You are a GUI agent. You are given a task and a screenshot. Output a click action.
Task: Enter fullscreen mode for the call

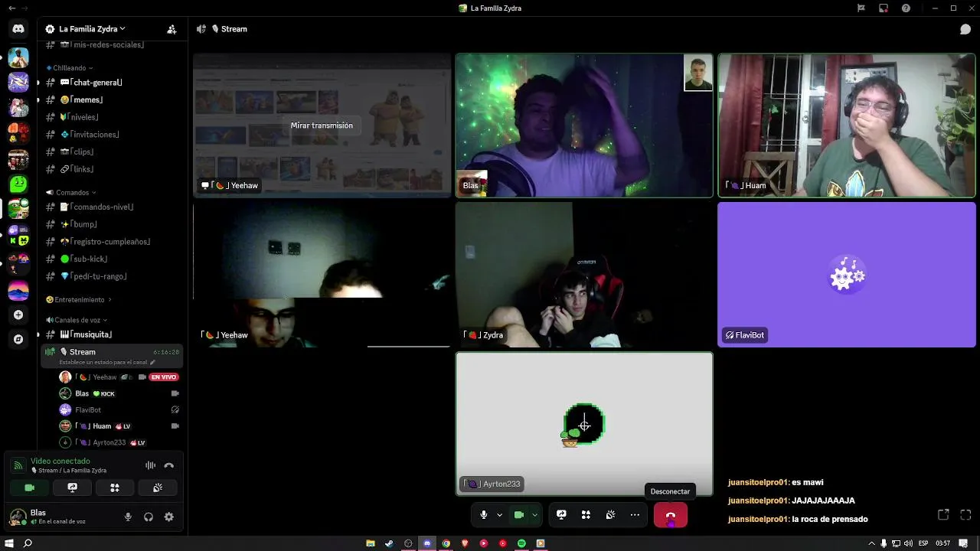point(965,515)
